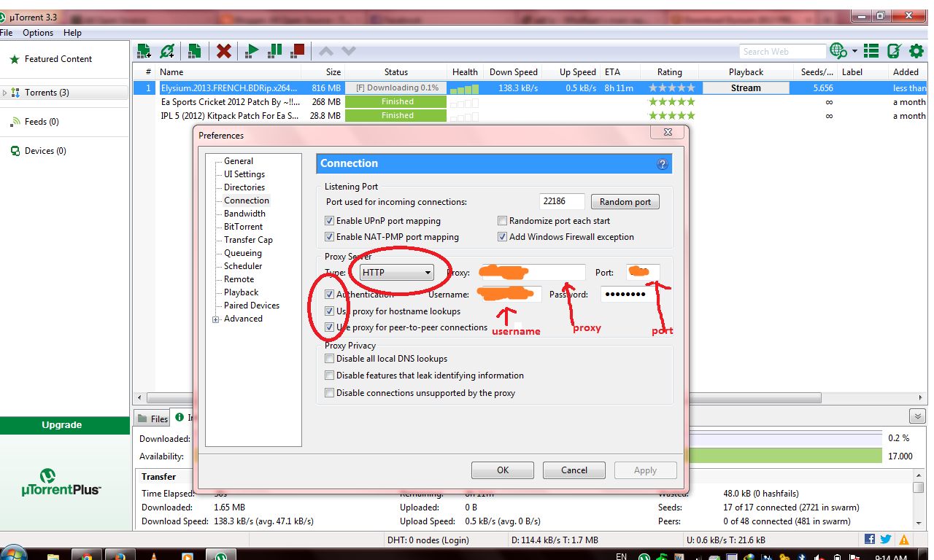
Task: Open the File menu
Action: 6,33
